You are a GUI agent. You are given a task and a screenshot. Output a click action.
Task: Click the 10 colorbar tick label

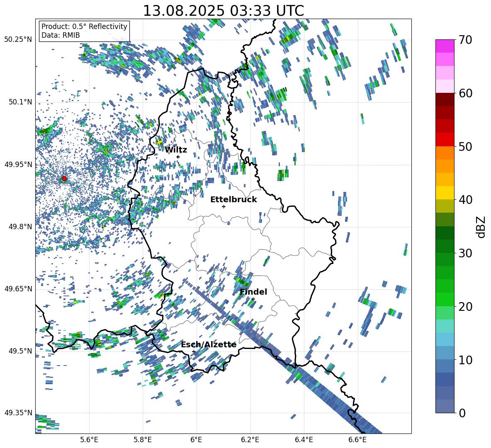(x=465, y=360)
